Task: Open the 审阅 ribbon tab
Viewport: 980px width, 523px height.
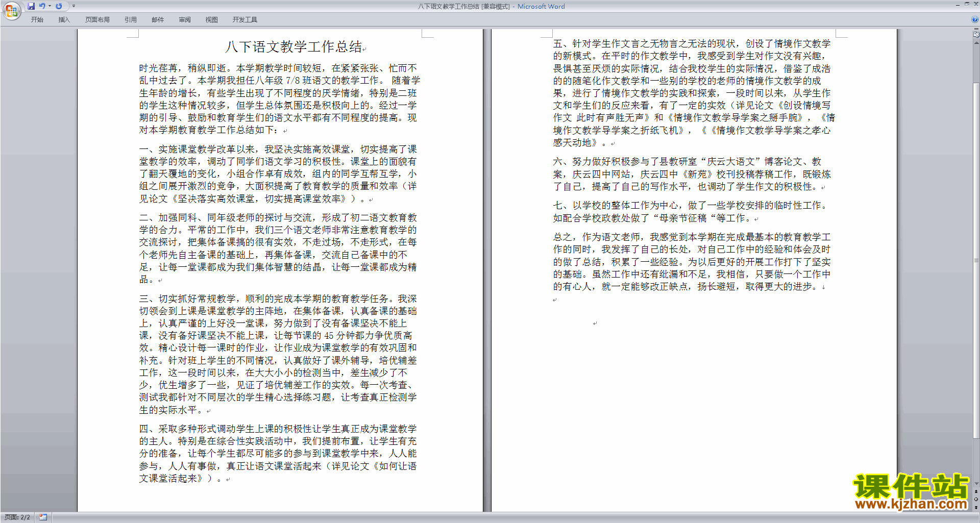Action: coord(185,20)
